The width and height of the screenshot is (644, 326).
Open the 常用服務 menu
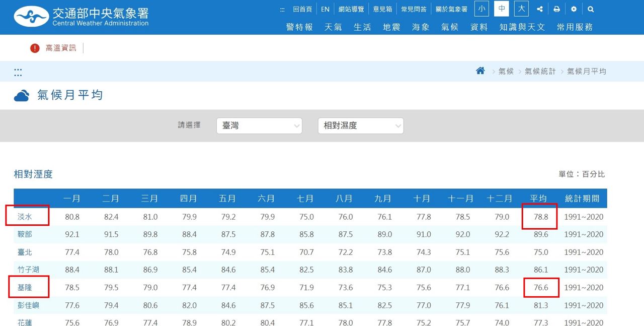[x=575, y=27]
